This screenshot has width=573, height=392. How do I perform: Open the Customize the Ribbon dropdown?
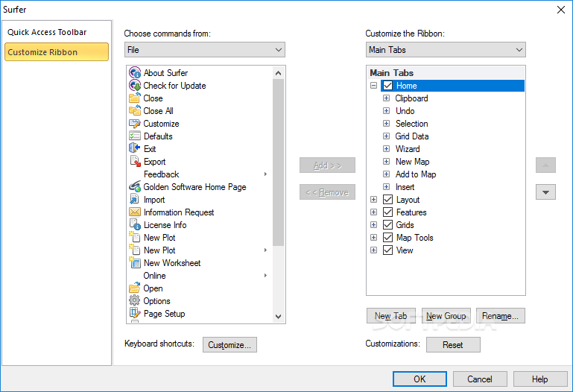[x=446, y=50]
